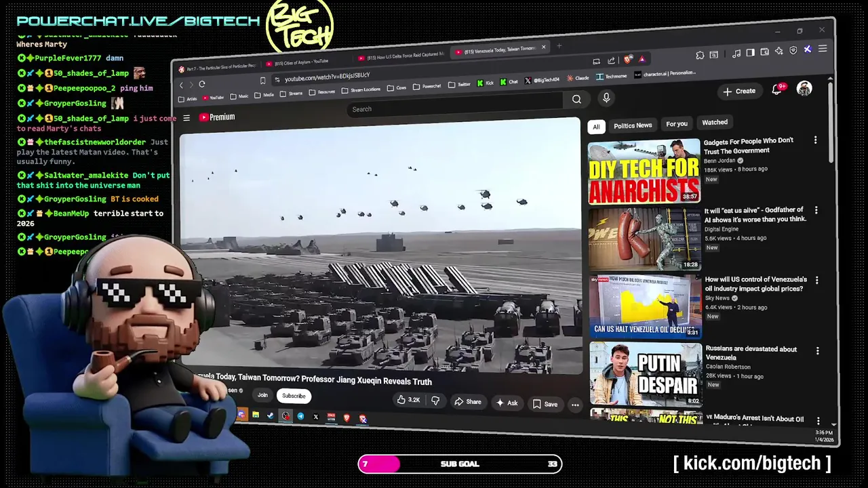The width and height of the screenshot is (868, 488).
Task: Click the Ask button
Action: [x=507, y=403]
